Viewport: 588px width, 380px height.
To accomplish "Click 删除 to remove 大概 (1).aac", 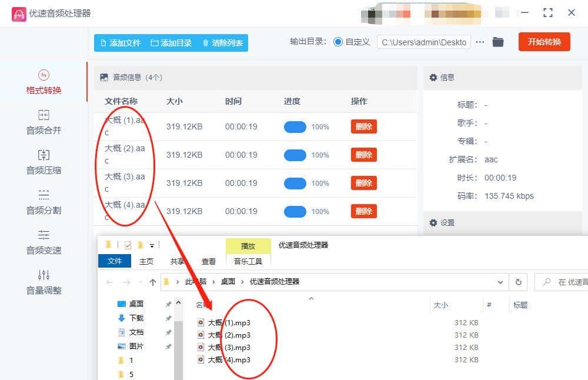I will click(x=363, y=126).
